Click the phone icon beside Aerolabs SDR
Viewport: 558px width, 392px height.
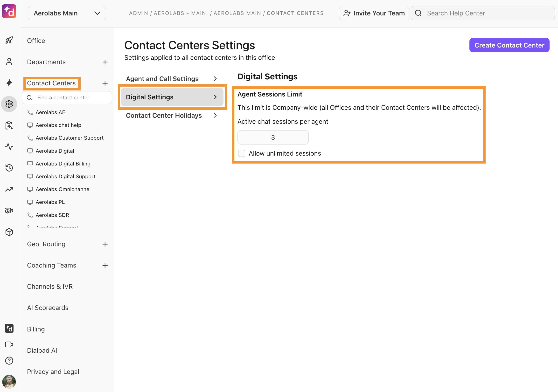coord(30,215)
